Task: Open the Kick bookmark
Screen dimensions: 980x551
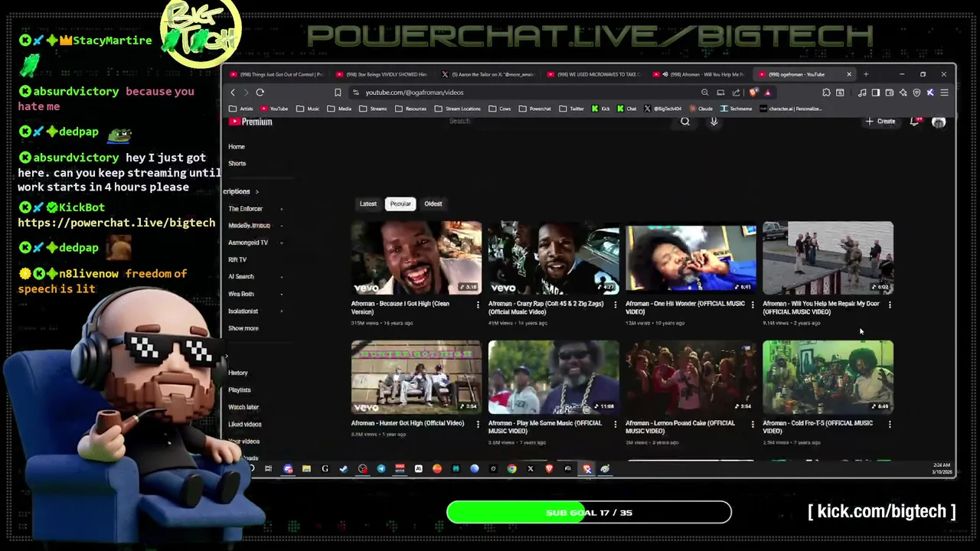Action: pos(601,109)
